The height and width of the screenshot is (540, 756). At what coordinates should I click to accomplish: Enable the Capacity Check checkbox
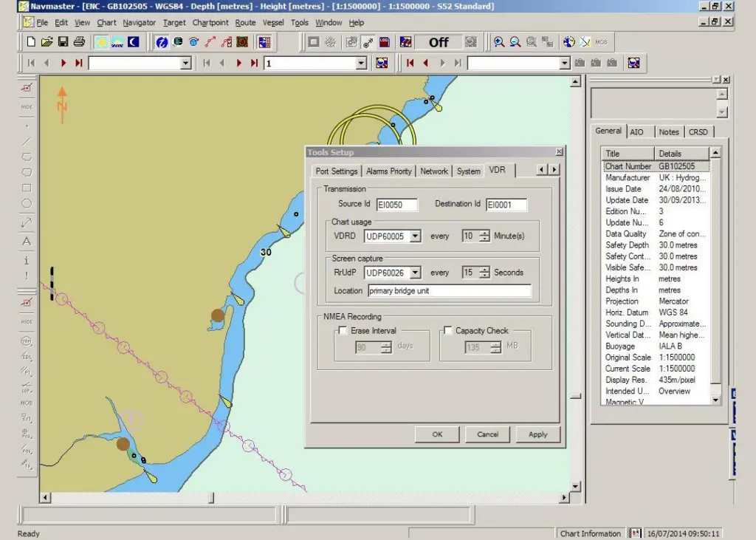(448, 330)
